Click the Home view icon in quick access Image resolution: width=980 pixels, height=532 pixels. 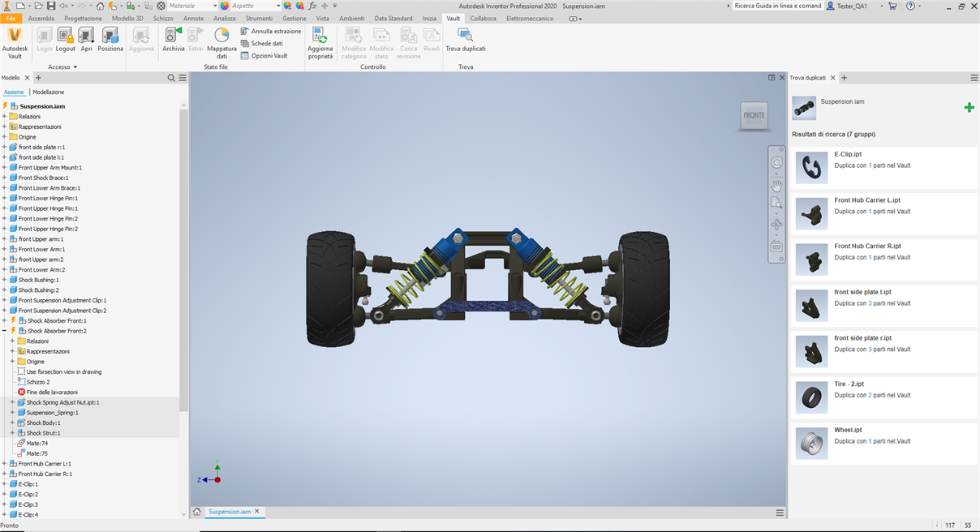pyautogui.click(x=100, y=6)
